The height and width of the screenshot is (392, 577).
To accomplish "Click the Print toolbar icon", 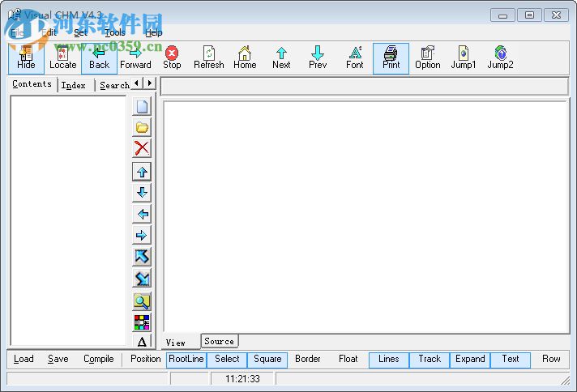I will point(391,58).
